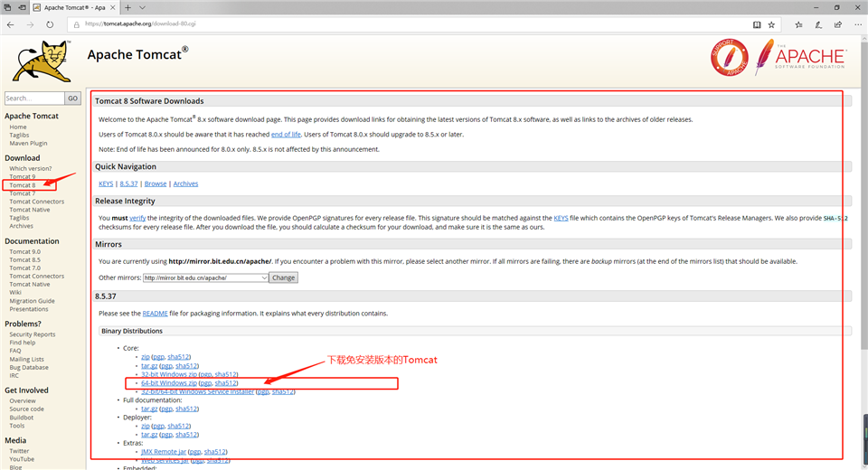Open Tomcat Connectors under Download
This screenshot has height=470, width=868.
36,202
